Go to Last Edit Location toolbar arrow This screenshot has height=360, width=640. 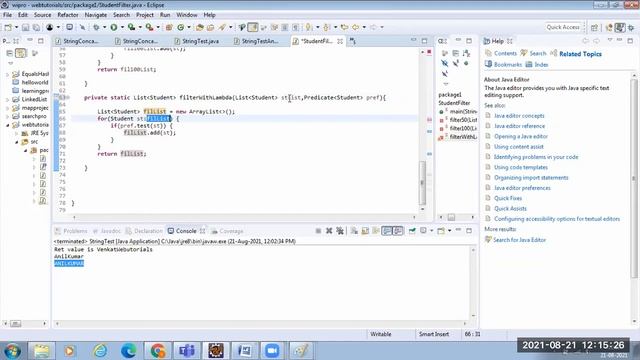point(344,27)
